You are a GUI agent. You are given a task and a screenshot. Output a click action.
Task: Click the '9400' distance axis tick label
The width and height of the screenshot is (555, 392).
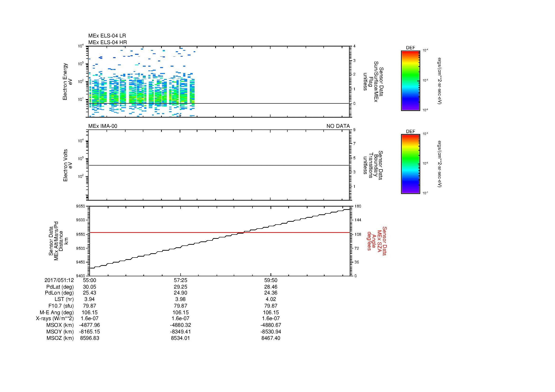[x=80, y=276]
